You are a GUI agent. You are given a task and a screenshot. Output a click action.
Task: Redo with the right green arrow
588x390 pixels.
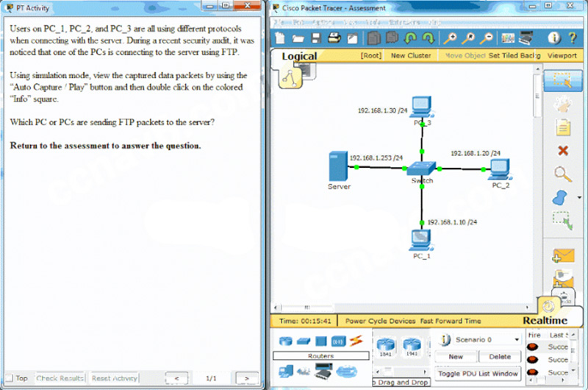[x=428, y=38]
